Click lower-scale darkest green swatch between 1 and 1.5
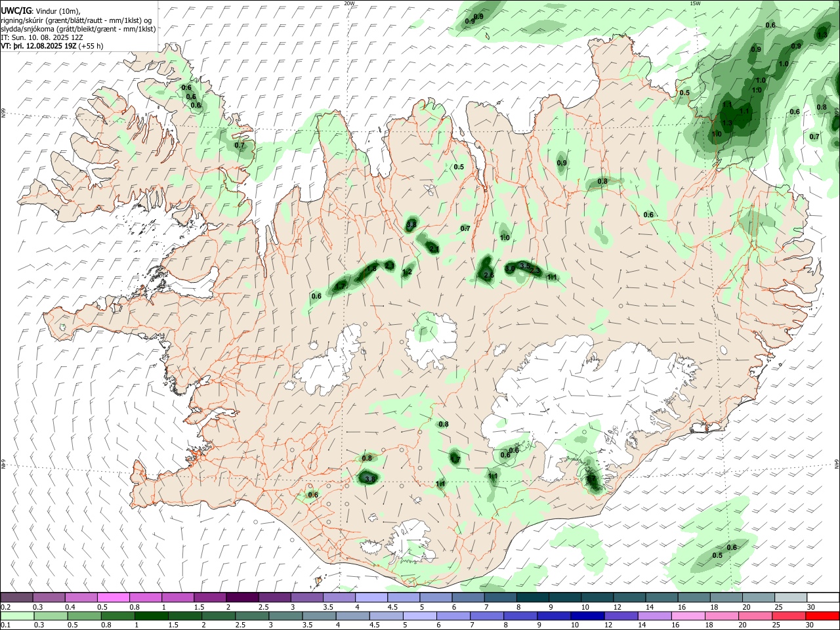Image resolution: width=840 pixels, height=630 pixels. [x=152, y=616]
